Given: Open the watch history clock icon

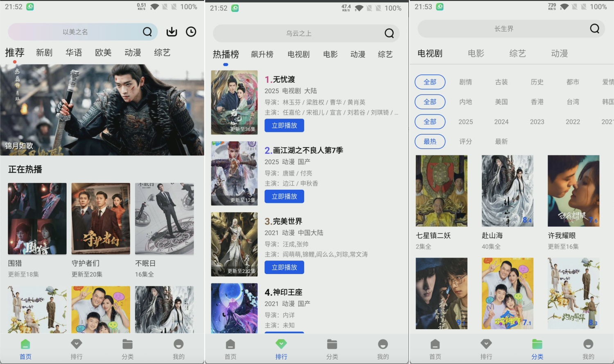Looking at the screenshot, I should 191,32.
